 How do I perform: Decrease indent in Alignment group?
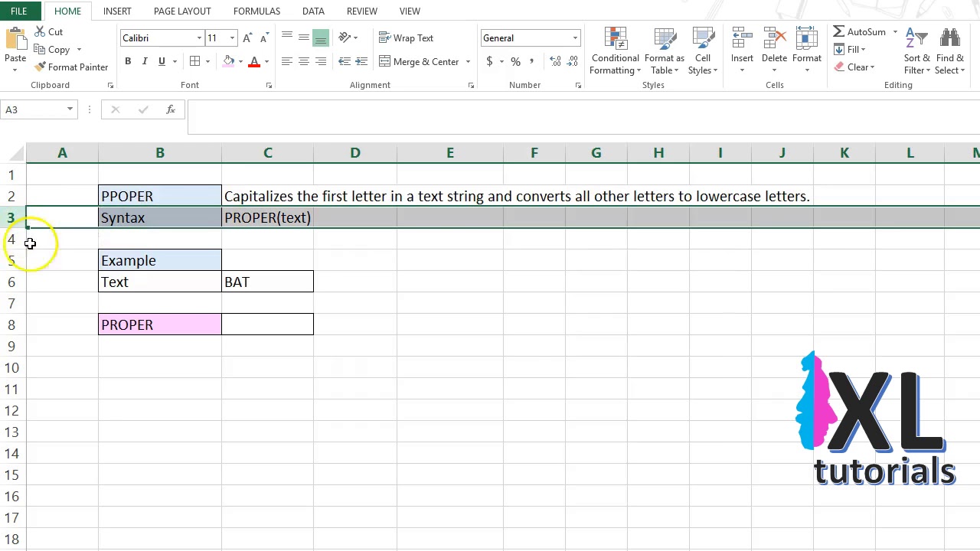pos(345,62)
